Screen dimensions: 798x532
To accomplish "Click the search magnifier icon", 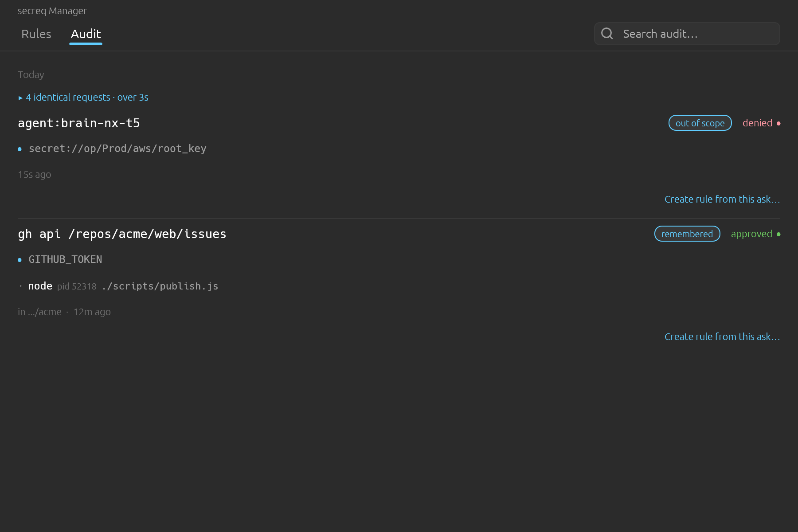I will (607, 34).
